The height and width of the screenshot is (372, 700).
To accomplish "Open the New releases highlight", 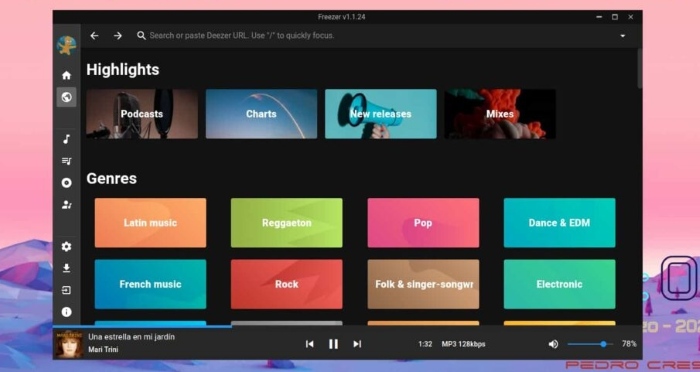I will click(x=381, y=114).
